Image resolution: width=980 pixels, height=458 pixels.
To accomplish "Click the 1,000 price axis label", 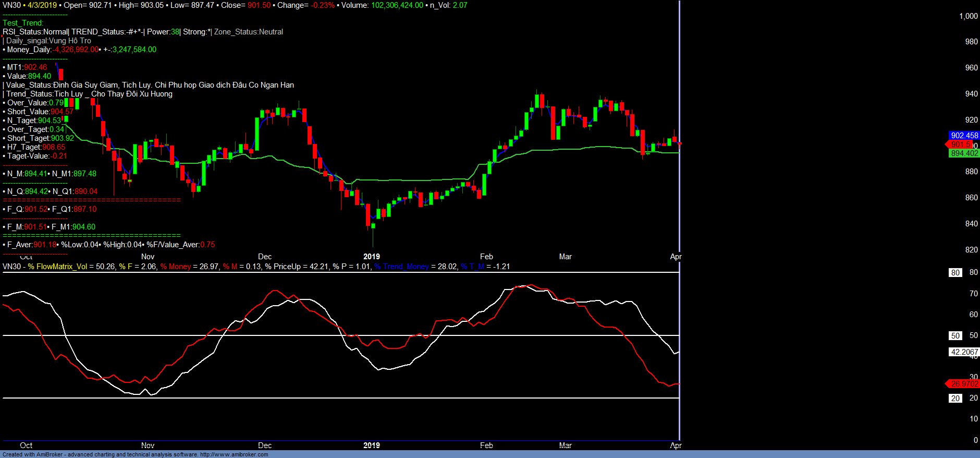I will (968, 16).
